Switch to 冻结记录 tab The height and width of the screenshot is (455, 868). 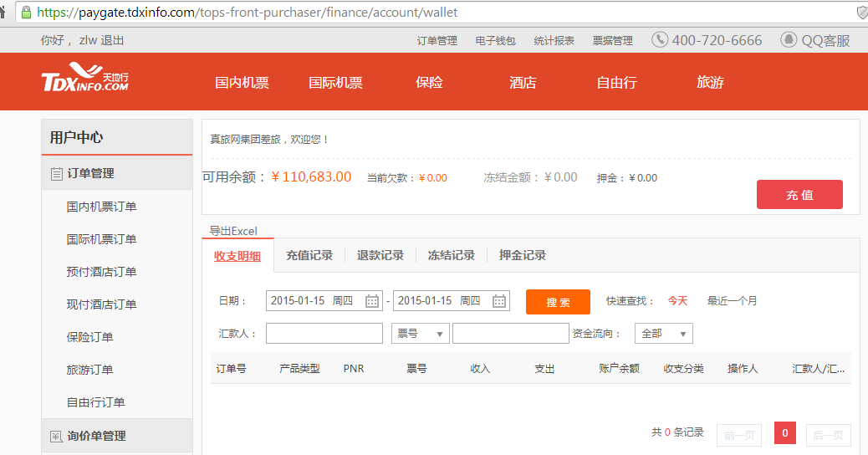pos(452,255)
